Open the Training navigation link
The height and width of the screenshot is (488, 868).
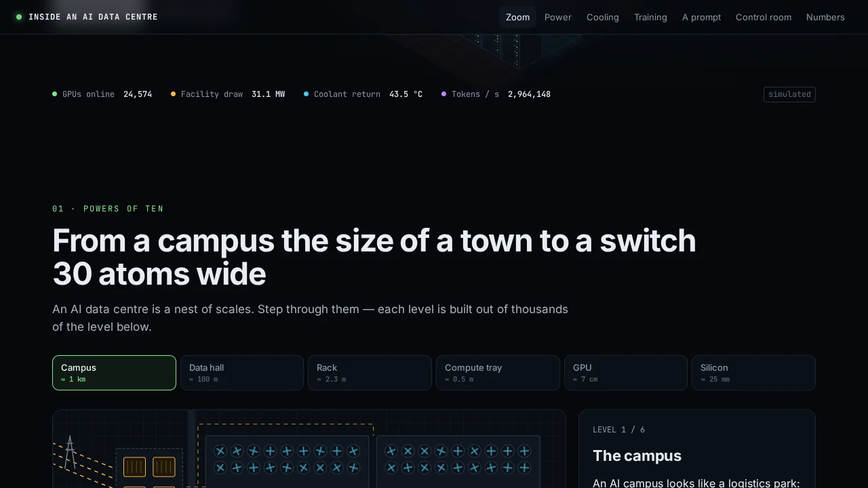click(650, 17)
